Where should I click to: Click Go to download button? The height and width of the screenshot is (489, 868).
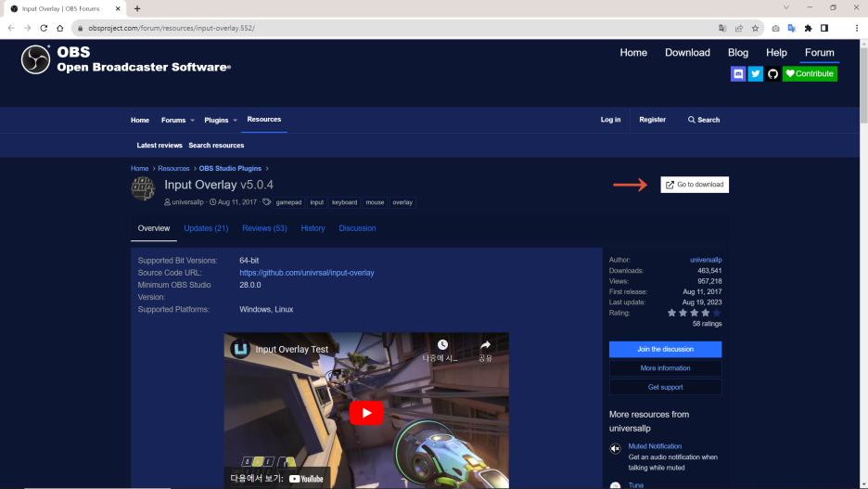click(x=695, y=185)
